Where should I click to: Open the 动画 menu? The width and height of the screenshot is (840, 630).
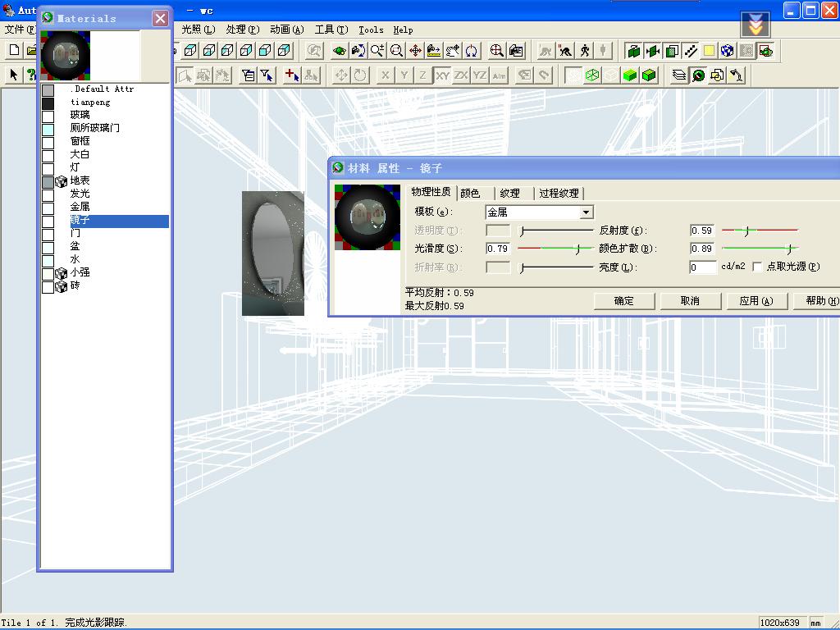pos(286,30)
